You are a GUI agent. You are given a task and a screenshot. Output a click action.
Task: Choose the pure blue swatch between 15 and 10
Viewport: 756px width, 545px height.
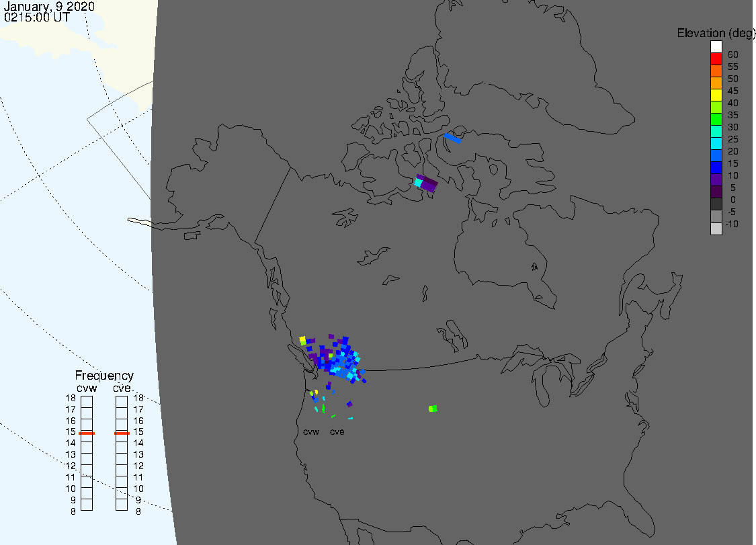(x=716, y=167)
